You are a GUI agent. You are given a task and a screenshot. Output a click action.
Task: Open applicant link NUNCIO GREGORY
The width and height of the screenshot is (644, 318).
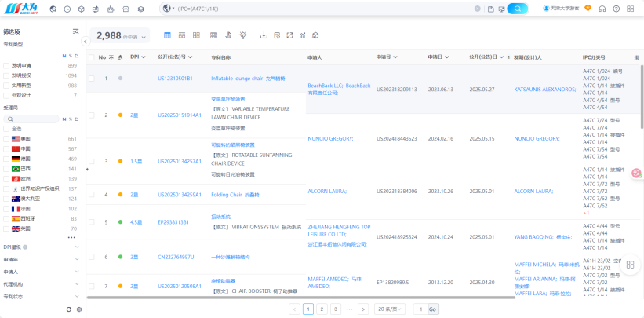pyautogui.click(x=330, y=139)
